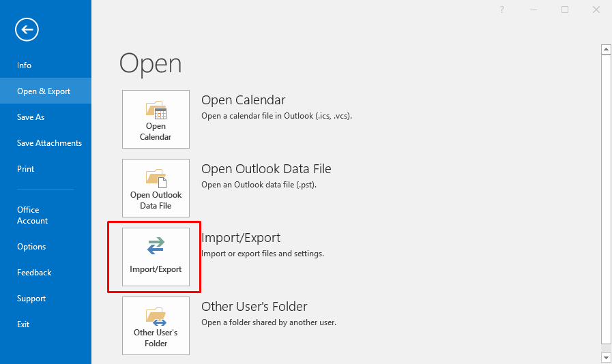Screen dimensions: 612x364
Task: Click the vertical scrollbar track
Action: point(606,199)
